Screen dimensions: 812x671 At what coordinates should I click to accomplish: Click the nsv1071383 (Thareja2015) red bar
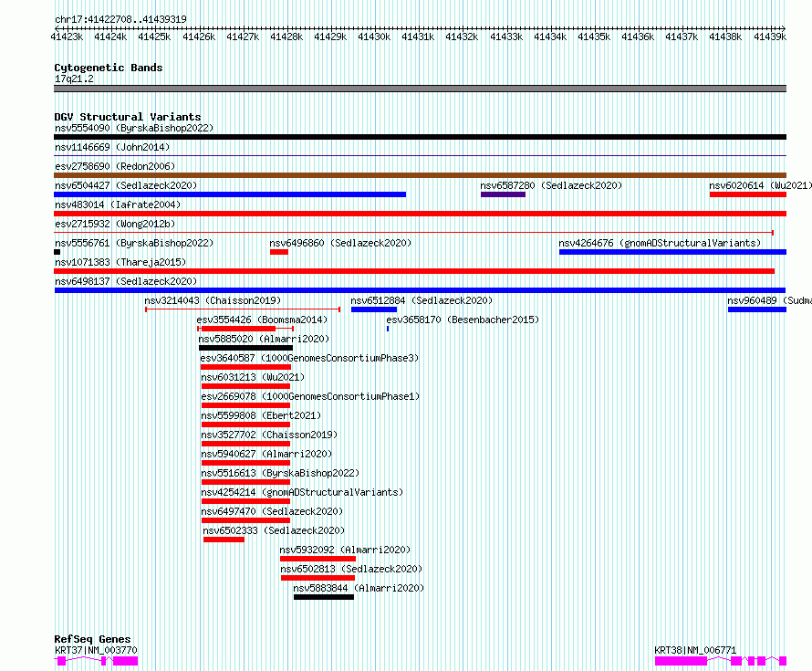(x=414, y=271)
